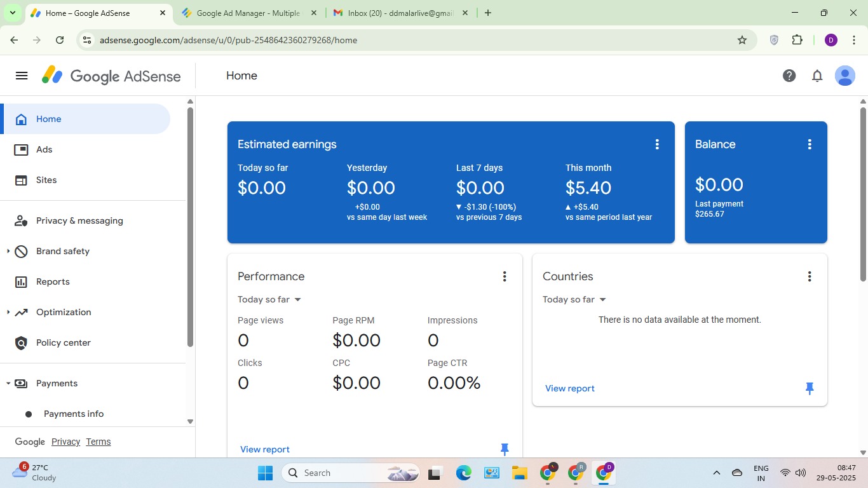This screenshot has width=868, height=488.
Task: Open the weather widget showing 27°C
Action: pos(35,472)
